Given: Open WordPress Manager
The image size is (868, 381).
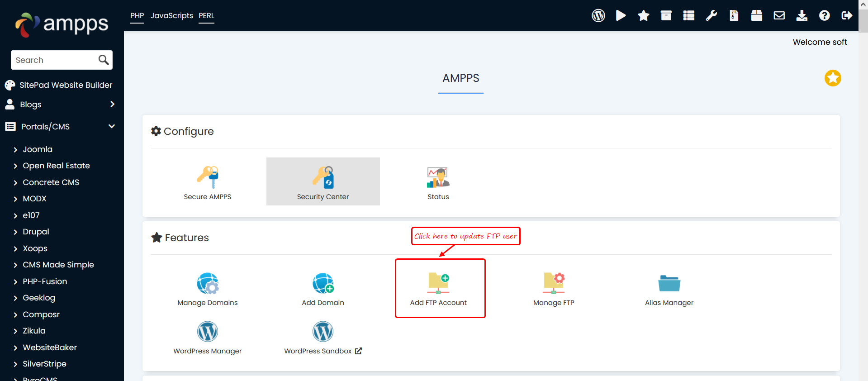Looking at the screenshot, I should pos(208,338).
